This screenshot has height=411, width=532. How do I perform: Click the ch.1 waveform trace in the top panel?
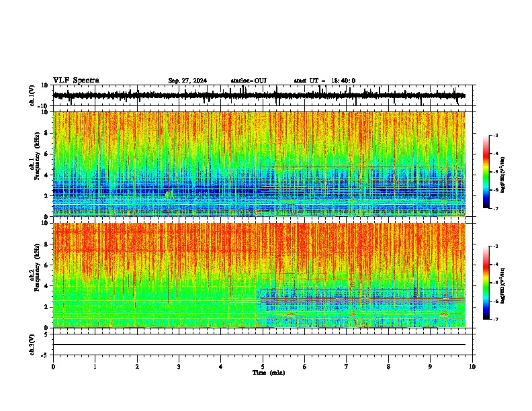(259, 95)
